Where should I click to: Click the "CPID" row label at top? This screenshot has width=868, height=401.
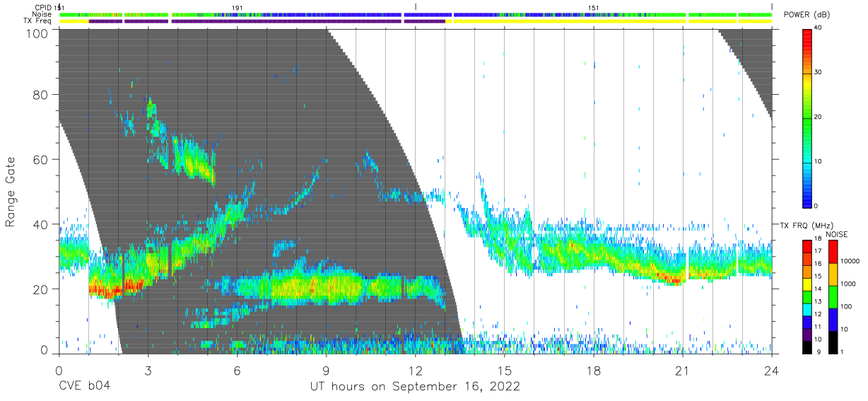pyautogui.click(x=43, y=8)
